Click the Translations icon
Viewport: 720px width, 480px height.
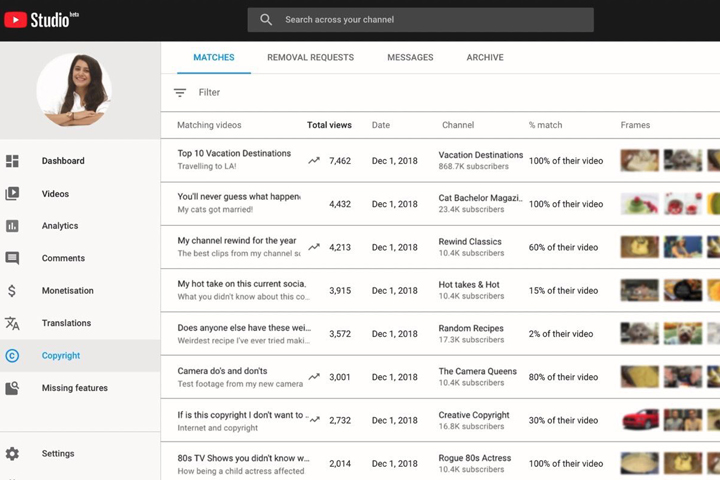(12, 323)
